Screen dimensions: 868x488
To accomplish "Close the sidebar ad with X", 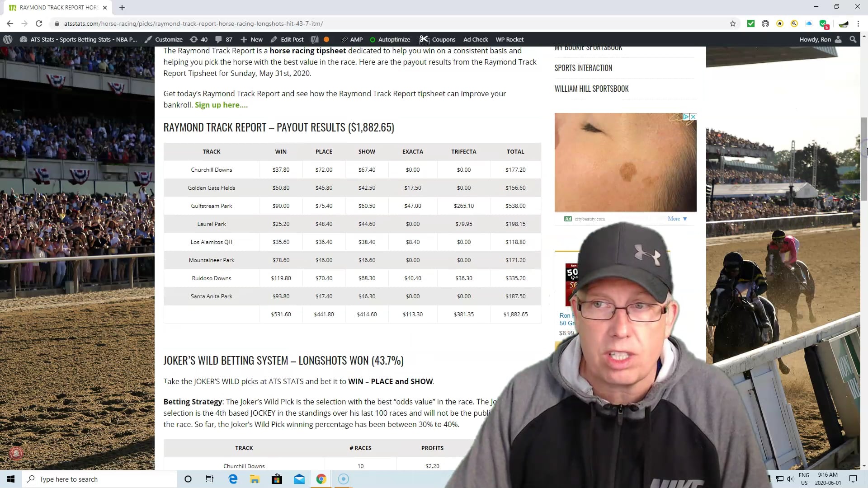I will 693,117.
